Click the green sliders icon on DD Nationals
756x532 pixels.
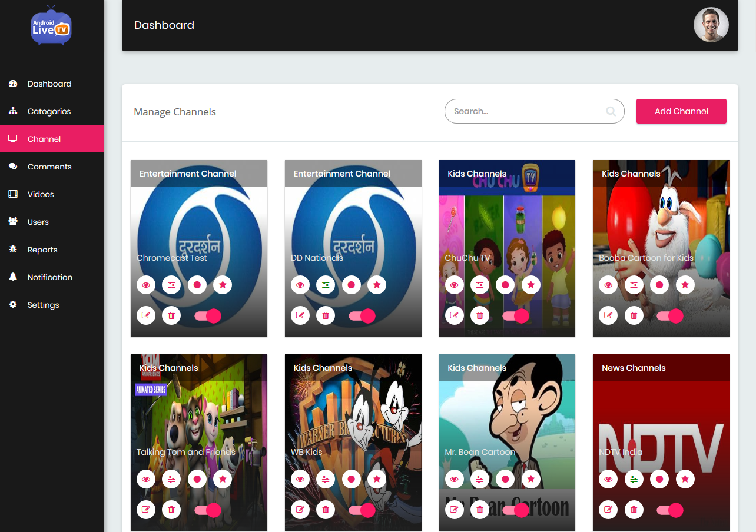[x=326, y=285]
